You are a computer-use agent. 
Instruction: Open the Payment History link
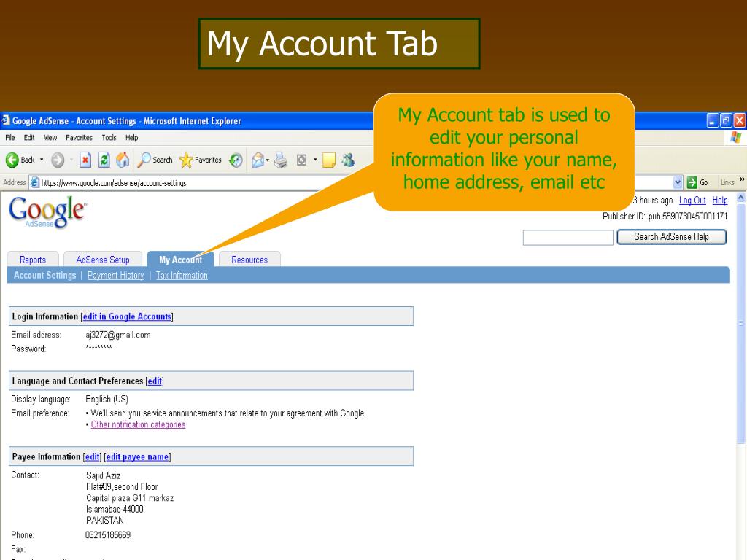pyautogui.click(x=116, y=275)
